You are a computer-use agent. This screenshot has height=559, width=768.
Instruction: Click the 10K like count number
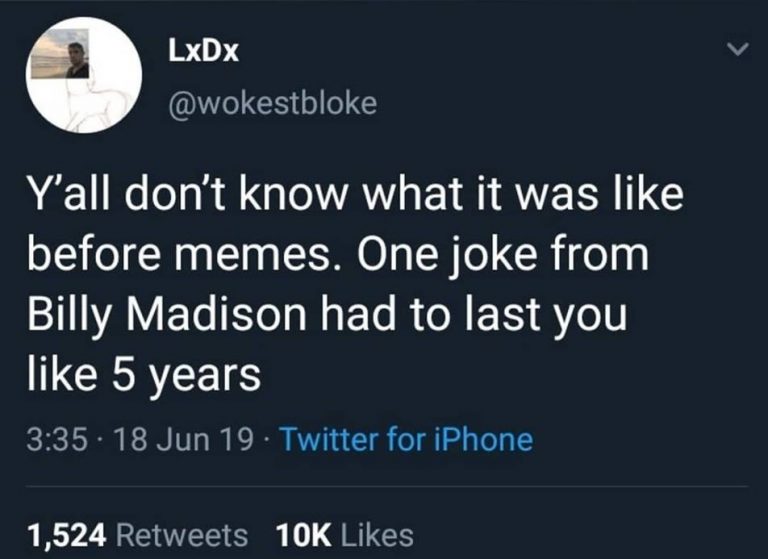(x=299, y=533)
